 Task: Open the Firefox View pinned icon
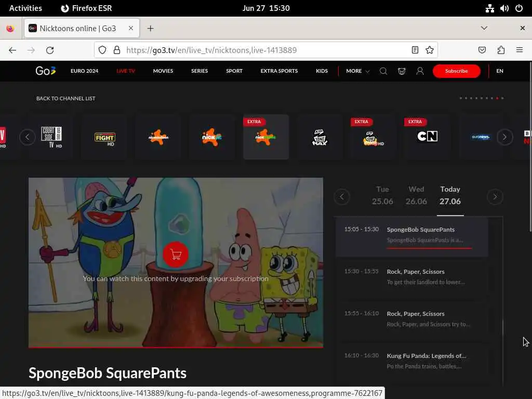click(10, 29)
